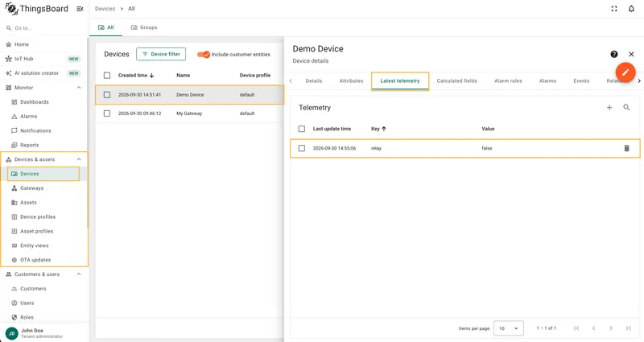Toggle Include customer entities switch
This screenshot has width=644, height=342.
pyautogui.click(x=204, y=54)
